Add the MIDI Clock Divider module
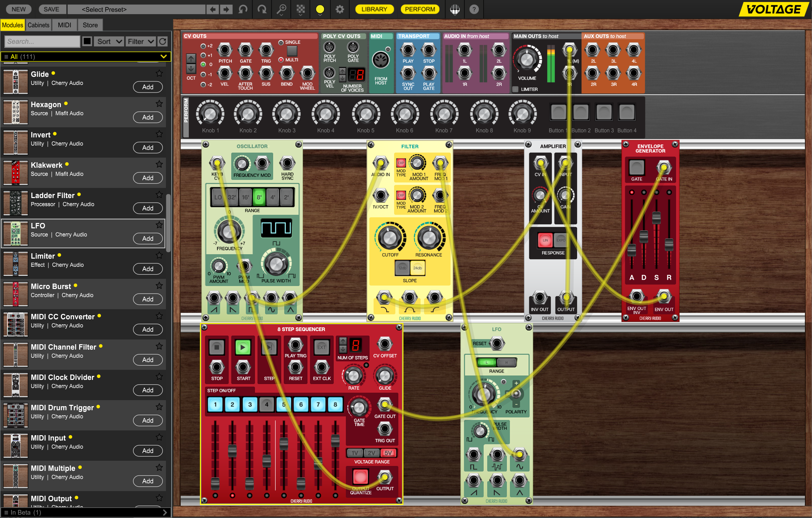The height and width of the screenshot is (518, 812). coord(148,390)
